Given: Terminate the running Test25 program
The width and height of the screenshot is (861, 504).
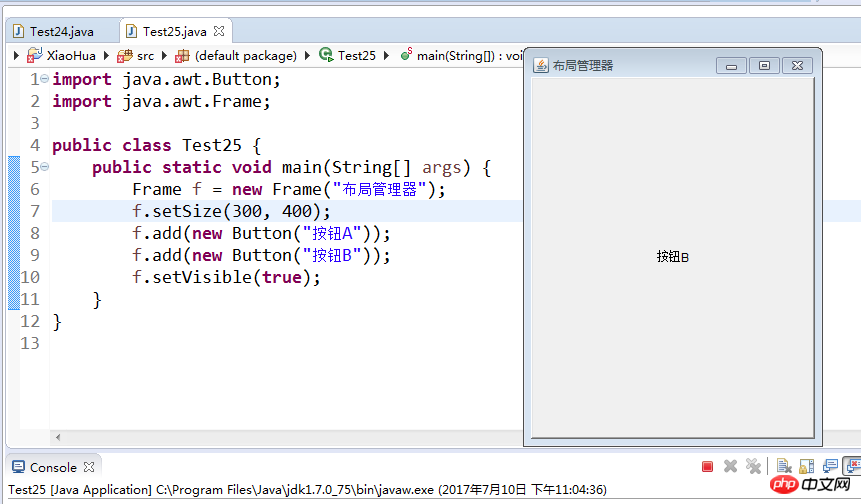Looking at the screenshot, I should point(707,467).
